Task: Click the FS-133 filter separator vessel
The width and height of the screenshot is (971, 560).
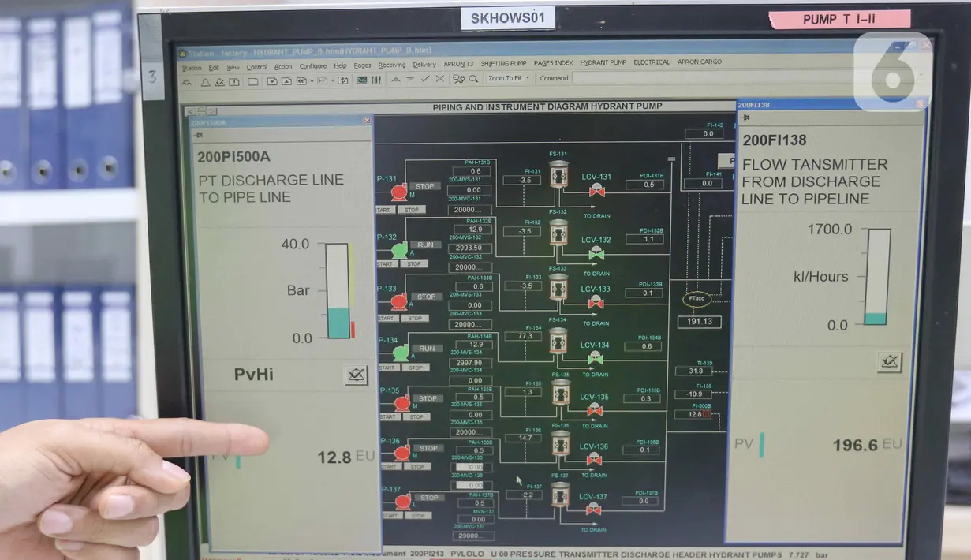Action: pos(558,287)
